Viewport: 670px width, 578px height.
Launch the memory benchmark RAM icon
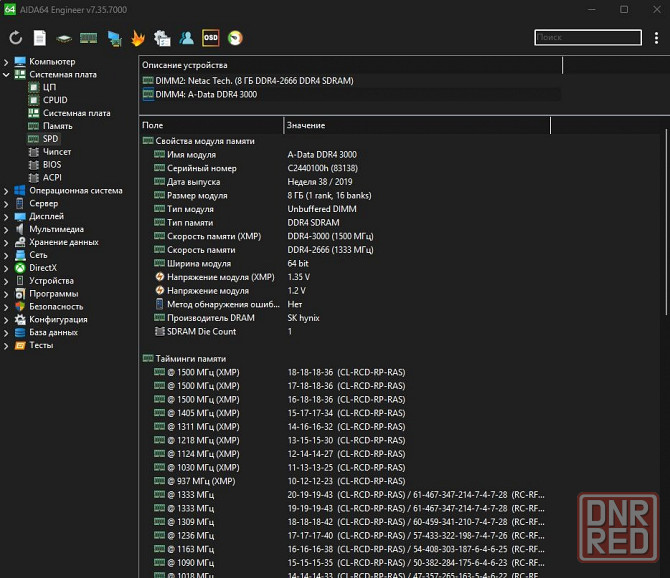click(89, 39)
